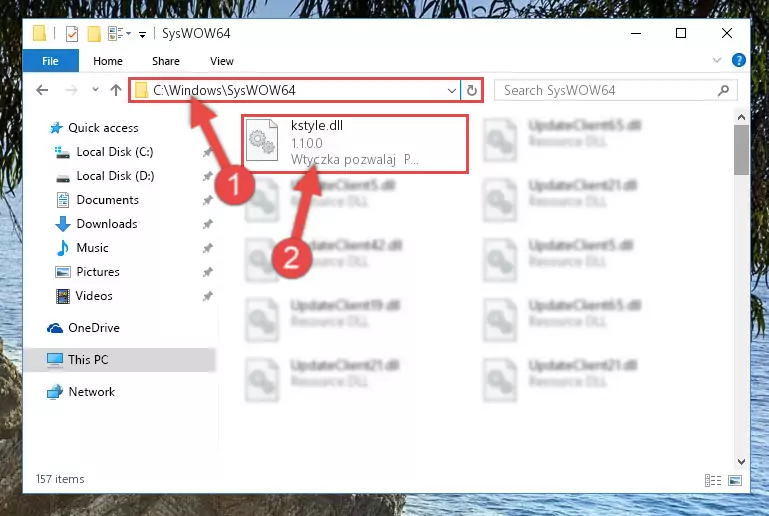
Task: Select OneDrive in the navigation pane
Action: (83, 328)
